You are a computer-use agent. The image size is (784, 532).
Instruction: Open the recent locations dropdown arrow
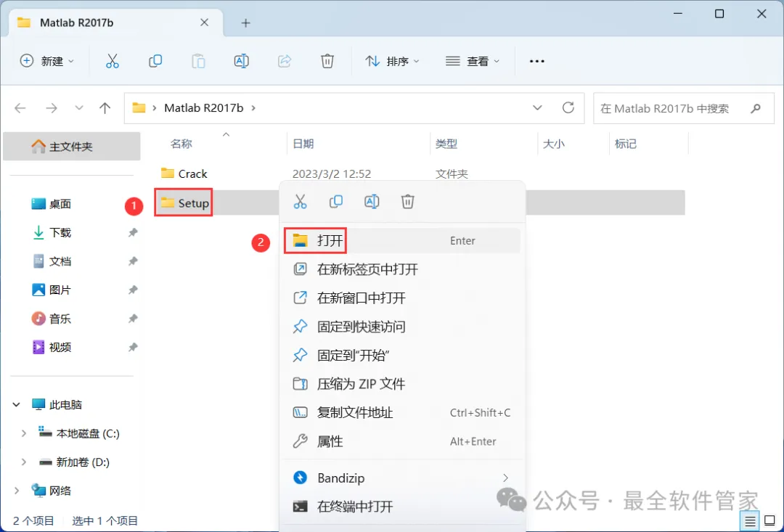[78, 108]
